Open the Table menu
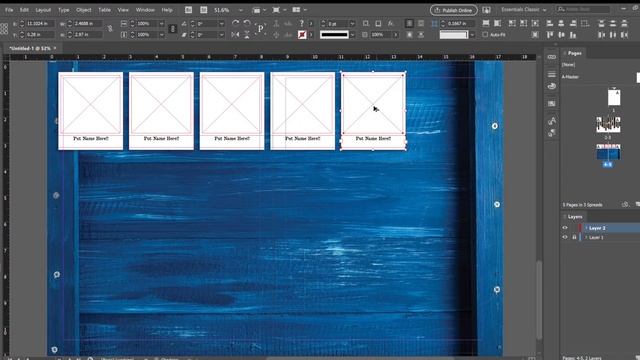Image resolution: width=640 pixels, height=360 pixels. pos(104,10)
